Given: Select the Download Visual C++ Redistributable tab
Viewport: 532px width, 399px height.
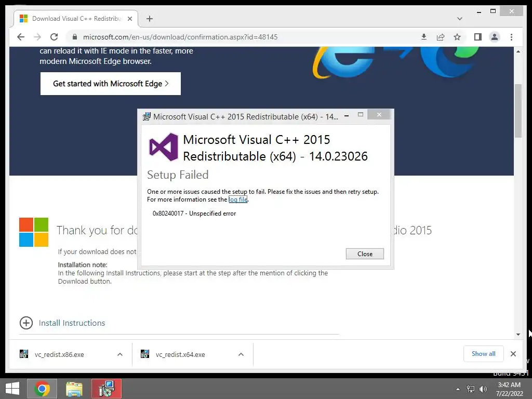Looking at the screenshot, I should (x=76, y=19).
